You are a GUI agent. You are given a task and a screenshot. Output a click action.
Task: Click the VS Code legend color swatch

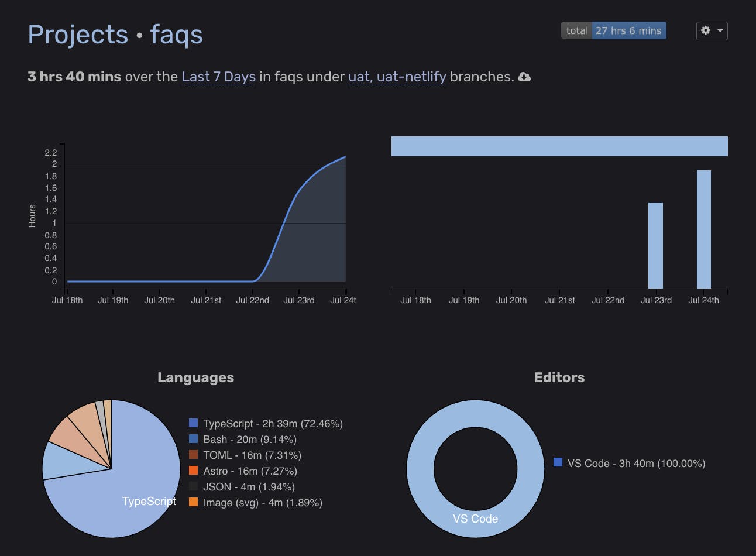click(x=558, y=462)
